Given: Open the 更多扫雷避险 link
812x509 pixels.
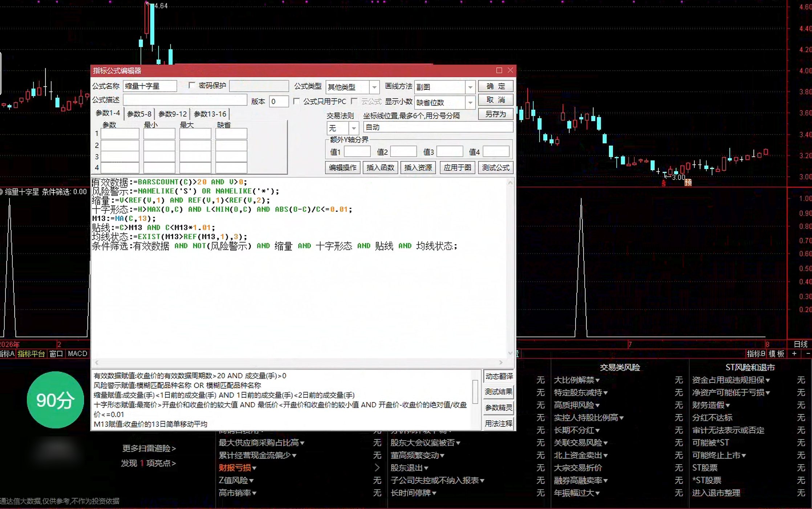Looking at the screenshot, I should [149, 448].
